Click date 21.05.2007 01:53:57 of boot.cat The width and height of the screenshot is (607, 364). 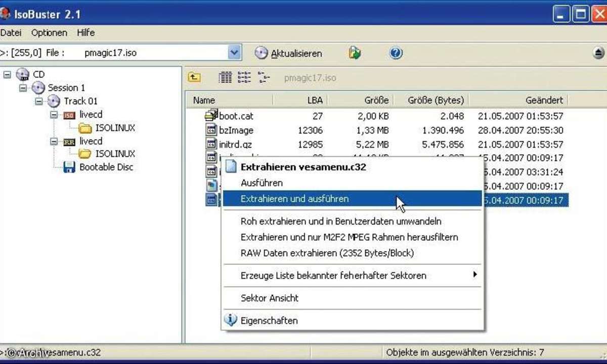[521, 116]
